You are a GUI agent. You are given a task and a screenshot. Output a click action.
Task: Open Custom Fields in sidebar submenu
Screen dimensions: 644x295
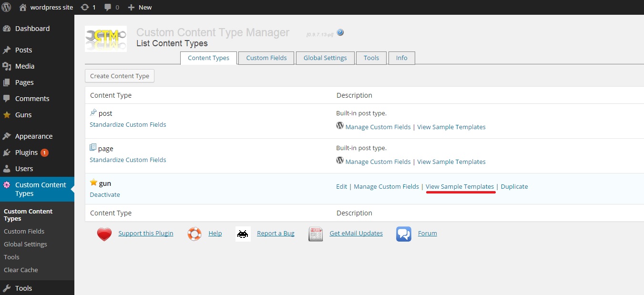coord(24,232)
